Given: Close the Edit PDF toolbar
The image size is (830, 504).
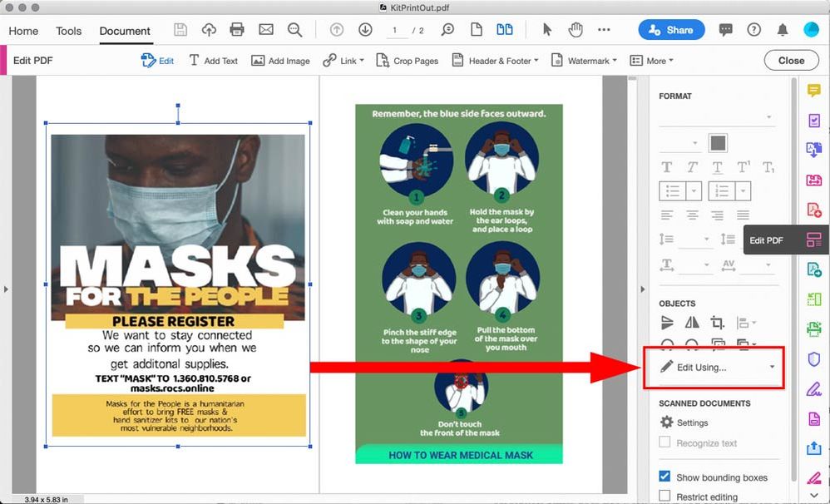Looking at the screenshot, I should pos(791,61).
